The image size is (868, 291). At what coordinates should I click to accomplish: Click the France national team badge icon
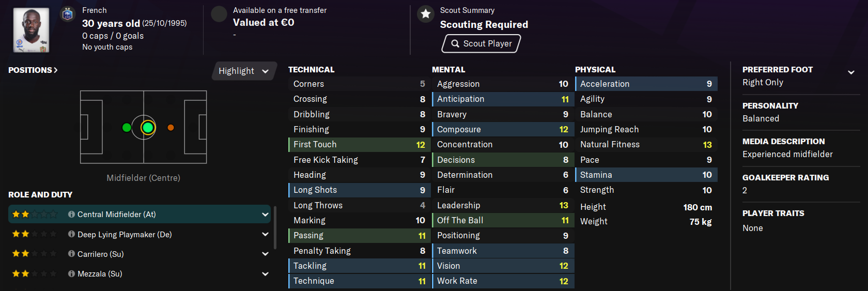[x=68, y=14]
